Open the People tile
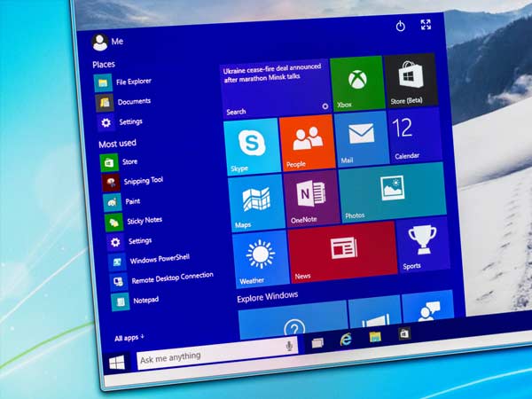This screenshot has height=399, width=532. (x=307, y=143)
